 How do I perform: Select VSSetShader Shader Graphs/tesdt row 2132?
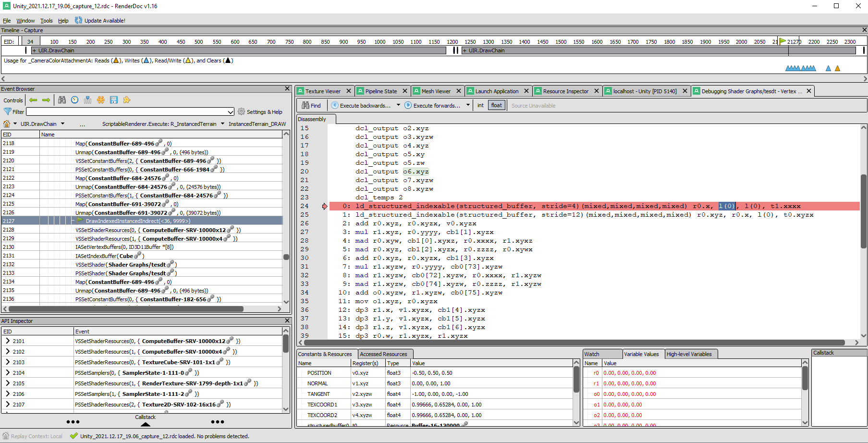click(x=142, y=264)
